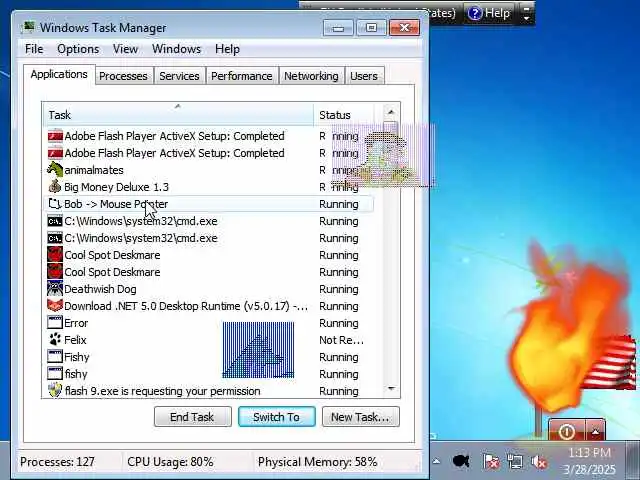Image resolution: width=640 pixels, height=480 pixels.
Task: Select the Error task row
Action: [x=208, y=323]
